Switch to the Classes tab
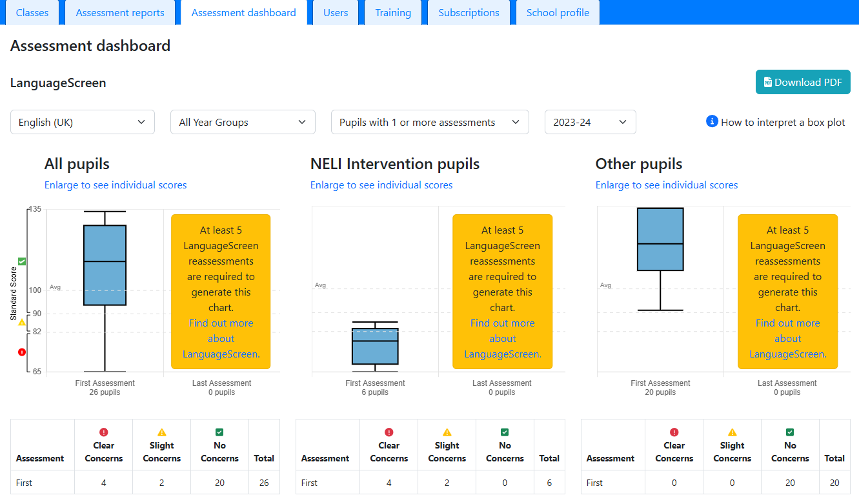Screen dimensions: 859x504 (32, 12)
